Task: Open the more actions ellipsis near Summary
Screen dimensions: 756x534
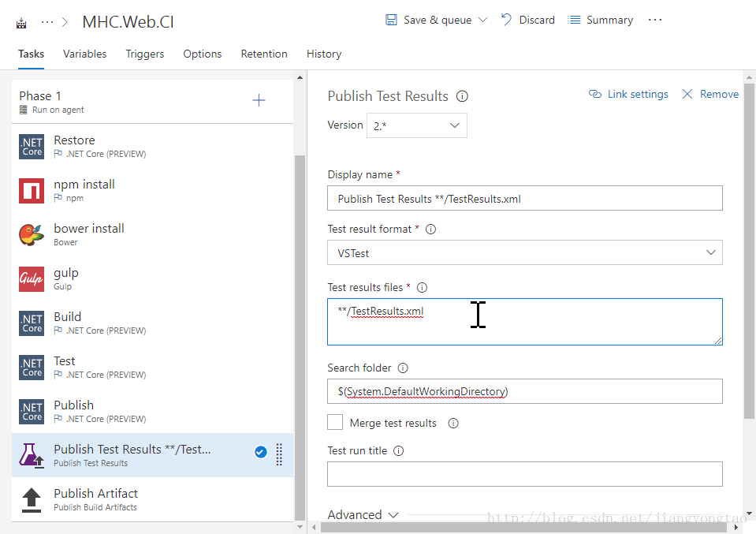Action: (x=655, y=20)
